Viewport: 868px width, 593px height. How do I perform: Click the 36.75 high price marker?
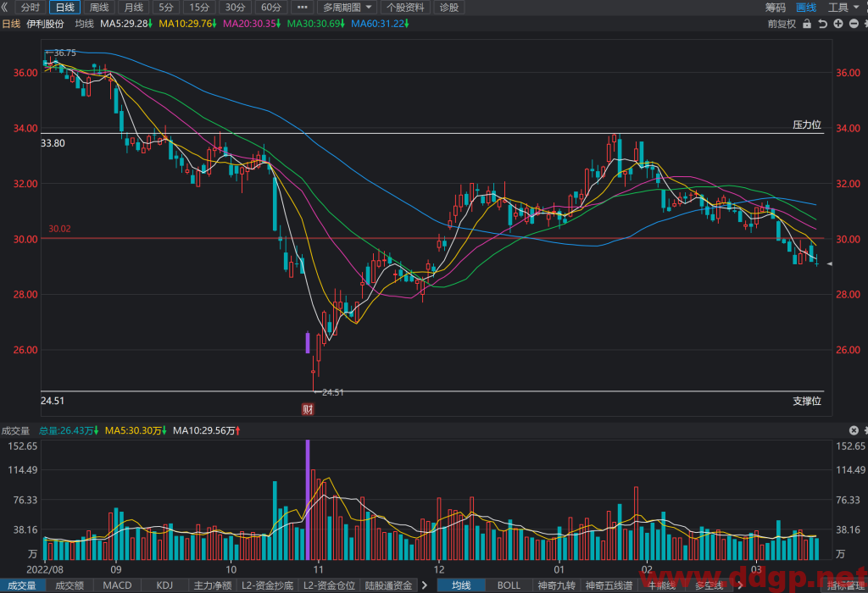pyautogui.click(x=61, y=53)
